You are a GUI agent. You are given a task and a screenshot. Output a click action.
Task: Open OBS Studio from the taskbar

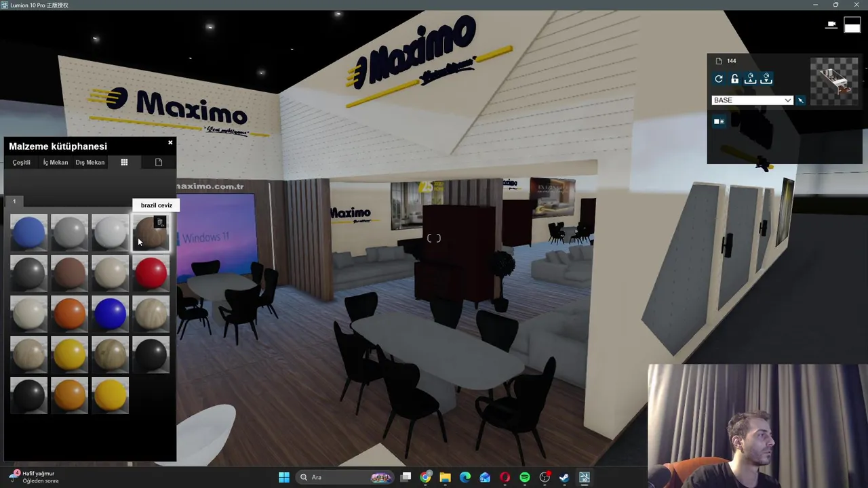[x=545, y=477]
